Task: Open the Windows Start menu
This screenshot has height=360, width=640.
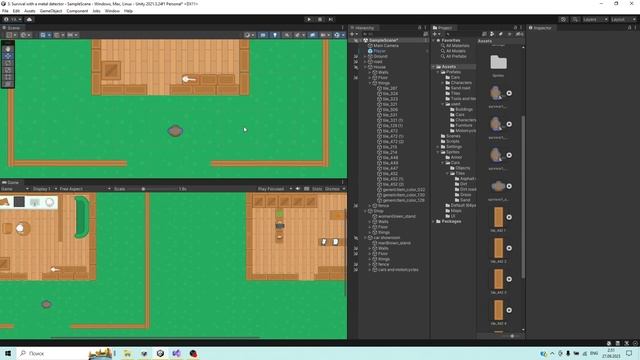Action: (x=8, y=353)
